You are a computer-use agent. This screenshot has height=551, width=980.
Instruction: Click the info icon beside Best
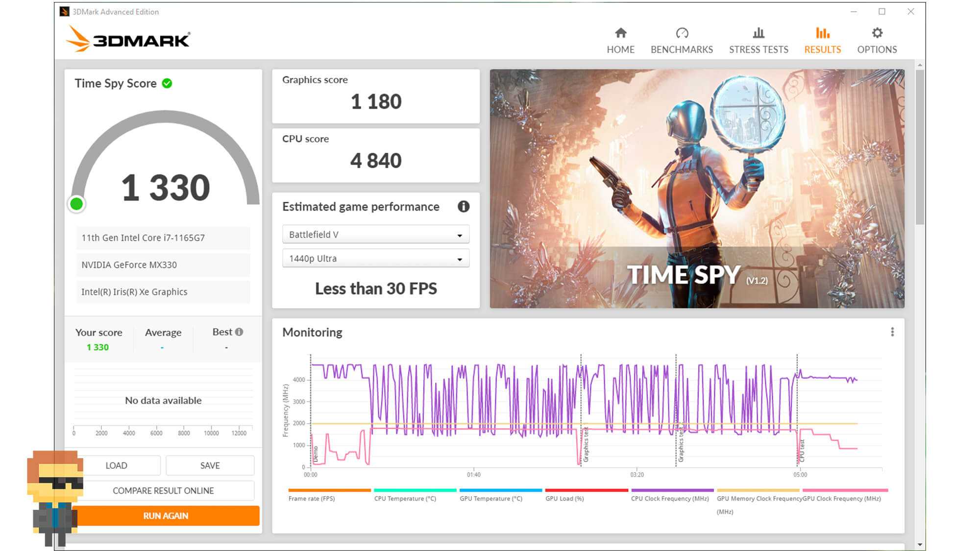(x=239, y=332)
